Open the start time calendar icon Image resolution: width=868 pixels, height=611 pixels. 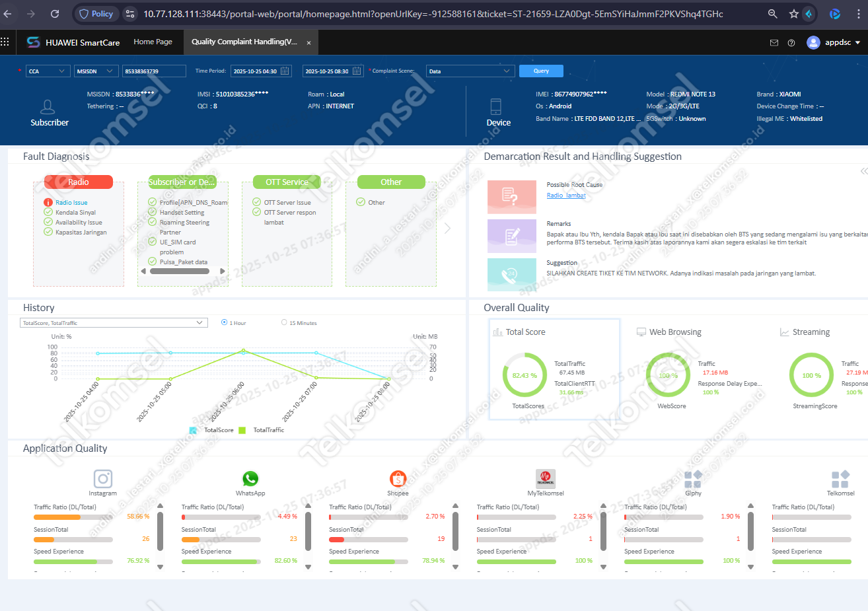click(x=285, y=71)
